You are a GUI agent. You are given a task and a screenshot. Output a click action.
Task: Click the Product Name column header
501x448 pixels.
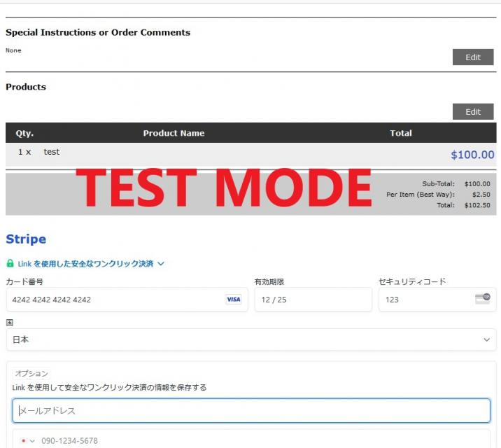click(x=174, y=133)
